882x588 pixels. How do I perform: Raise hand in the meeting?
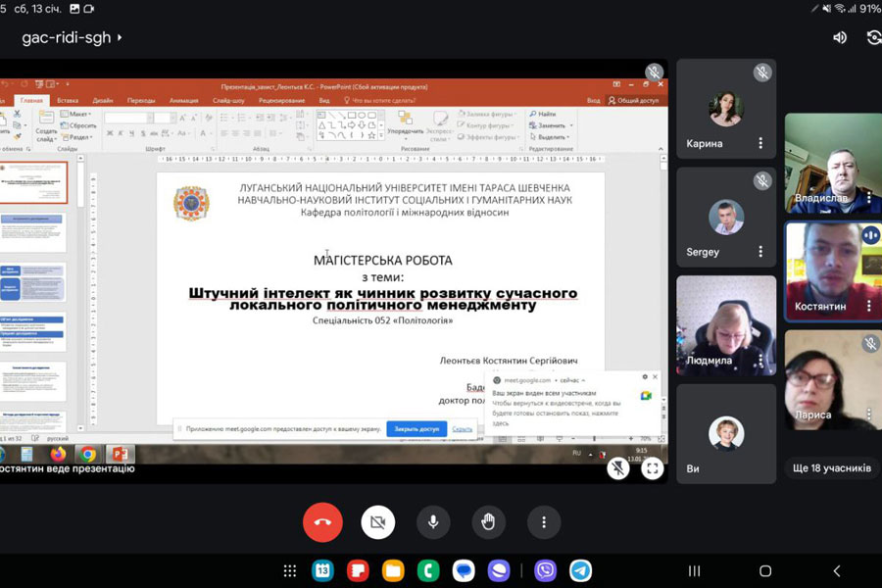488,522
